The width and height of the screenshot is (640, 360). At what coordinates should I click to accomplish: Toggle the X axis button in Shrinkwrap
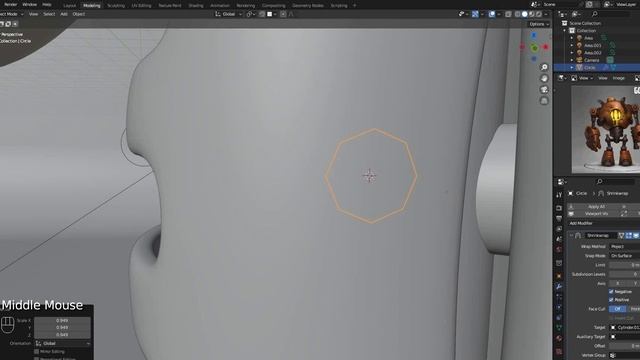[x=617, y=283]
